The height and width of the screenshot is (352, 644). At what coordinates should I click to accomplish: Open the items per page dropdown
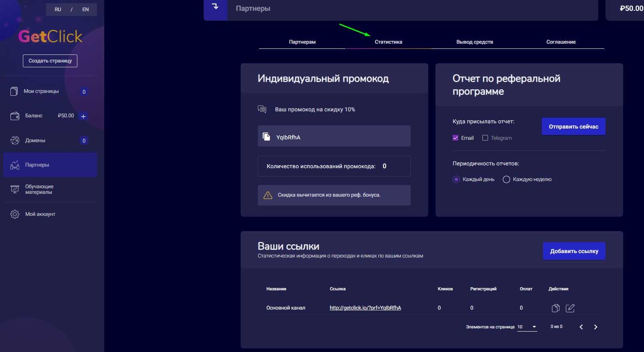click(527, 327)
